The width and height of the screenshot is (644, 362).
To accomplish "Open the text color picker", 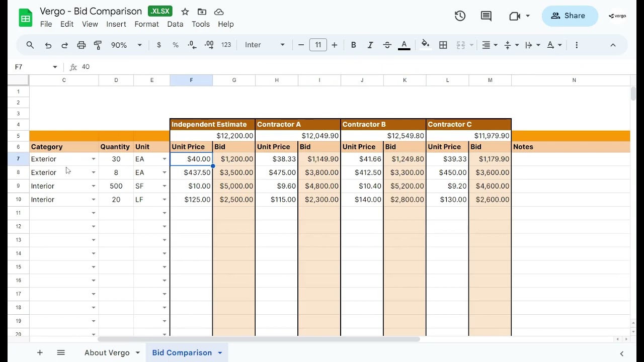I will [x=404, y=45].
